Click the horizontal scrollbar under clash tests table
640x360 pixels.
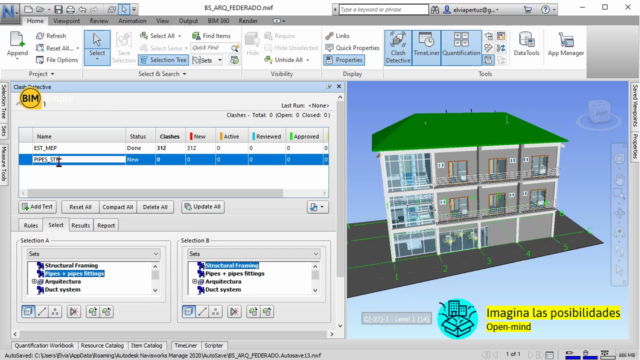point(155,193)
